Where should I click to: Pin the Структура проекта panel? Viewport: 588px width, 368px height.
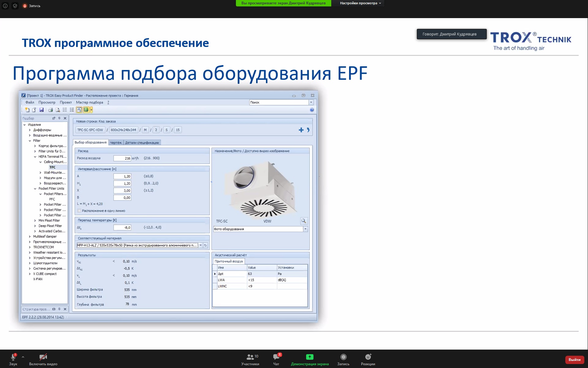60,309
